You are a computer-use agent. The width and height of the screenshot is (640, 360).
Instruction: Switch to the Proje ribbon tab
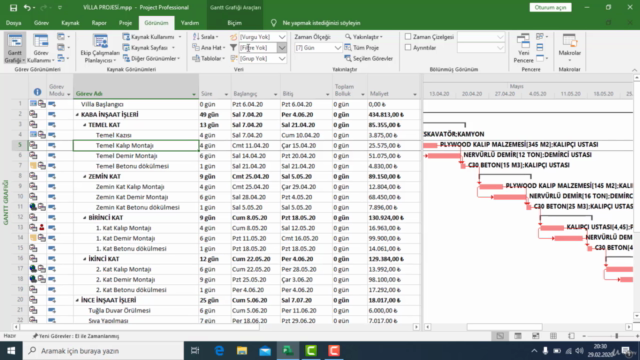click(125, 23)
